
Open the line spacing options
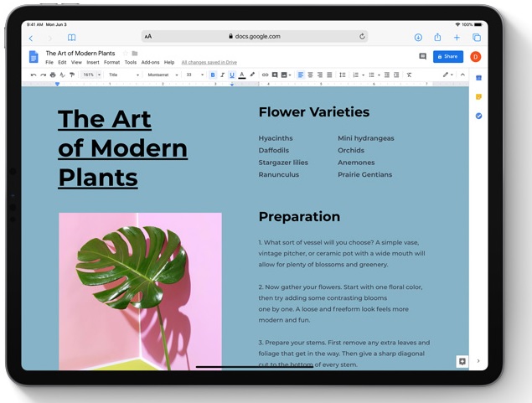(x=343, y=75)
